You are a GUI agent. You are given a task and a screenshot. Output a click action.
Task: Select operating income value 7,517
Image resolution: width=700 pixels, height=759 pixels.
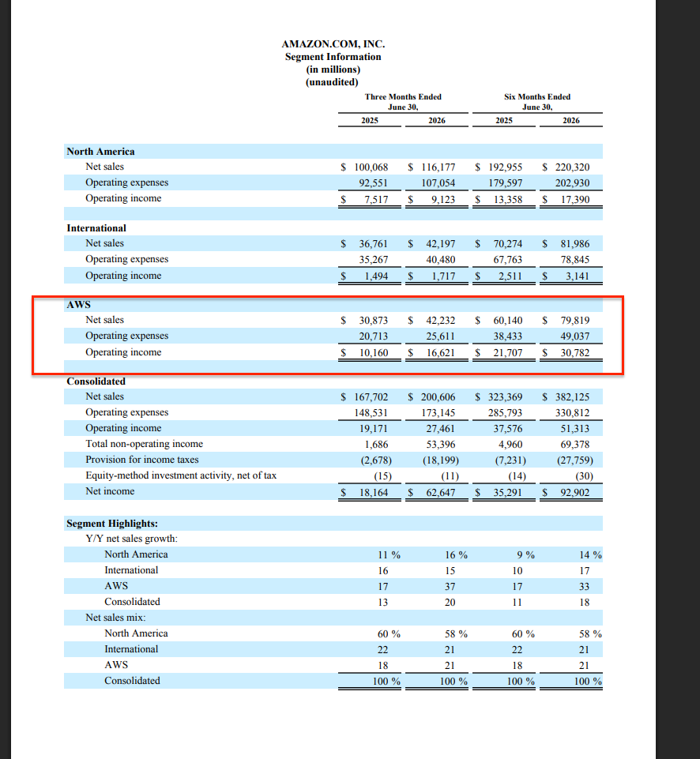376,200
